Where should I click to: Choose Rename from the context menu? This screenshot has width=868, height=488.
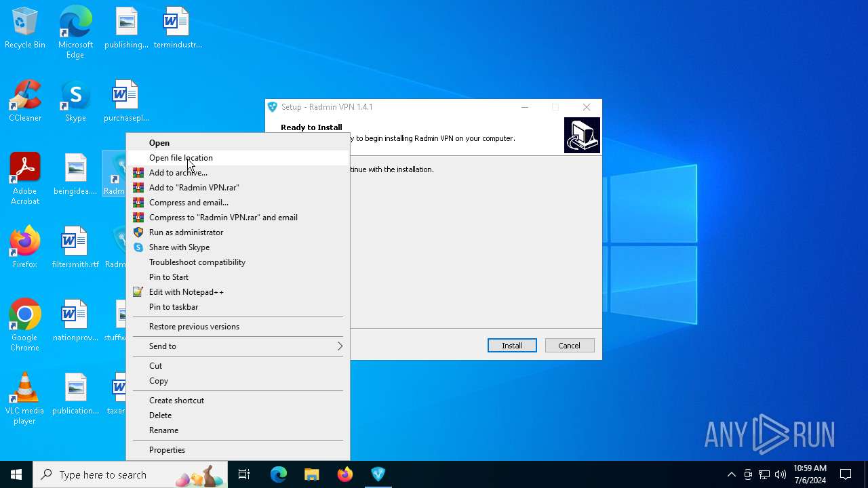(x=238, y=430)
